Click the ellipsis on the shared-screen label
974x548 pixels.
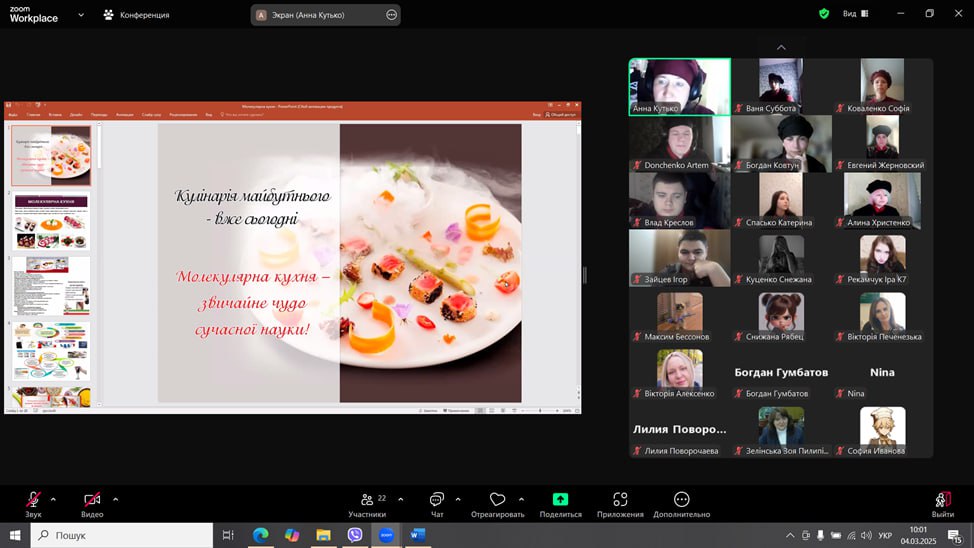(x=391, y=15)
